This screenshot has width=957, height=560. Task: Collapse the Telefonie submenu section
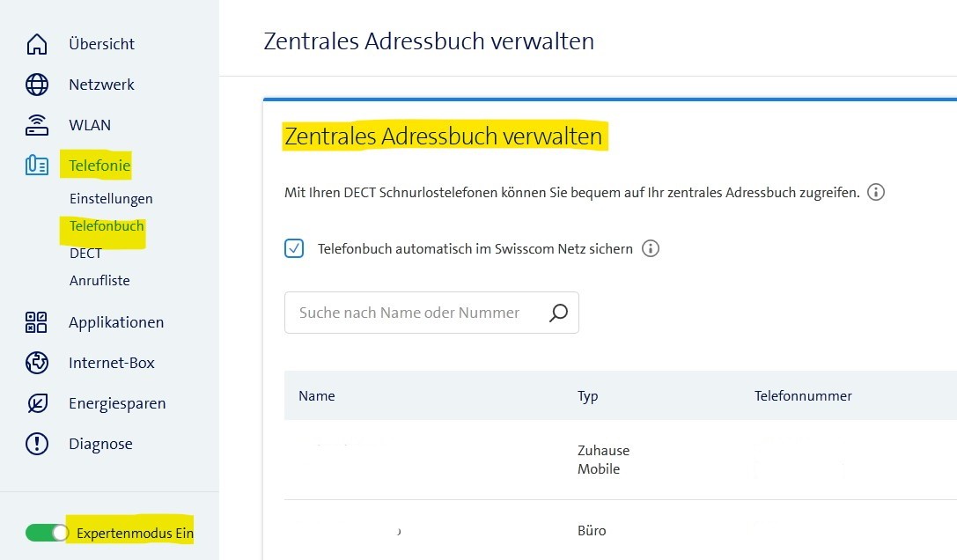pyautogui.click(x=99, y=165)
